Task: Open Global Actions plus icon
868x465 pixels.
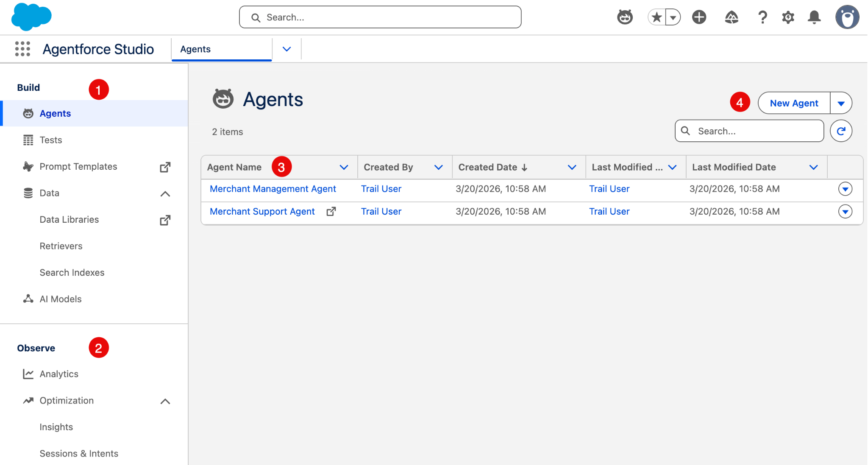Action: click(x=699, y=17)
